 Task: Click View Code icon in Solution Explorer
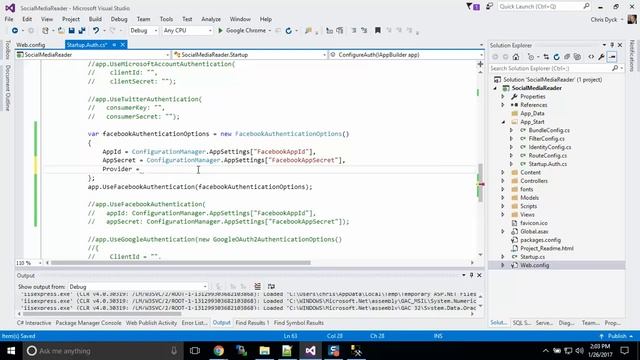pos(591,57)
